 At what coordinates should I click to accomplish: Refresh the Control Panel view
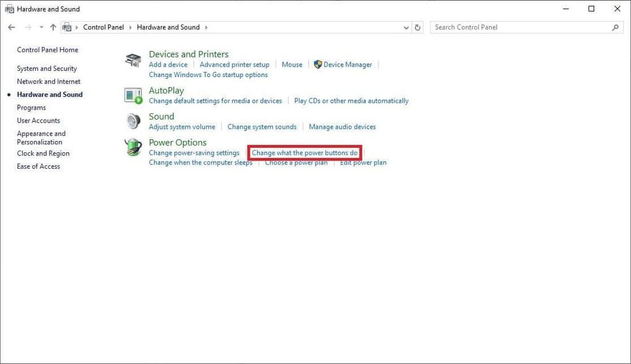[x=418, y=27]
